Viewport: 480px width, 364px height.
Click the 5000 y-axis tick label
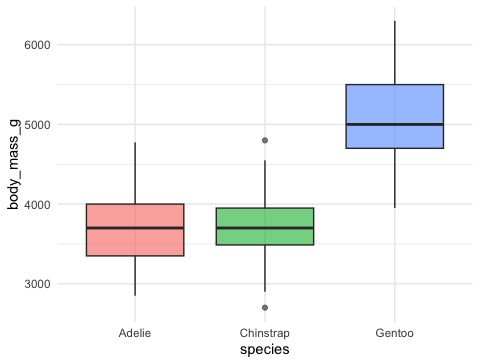point(37,125)
